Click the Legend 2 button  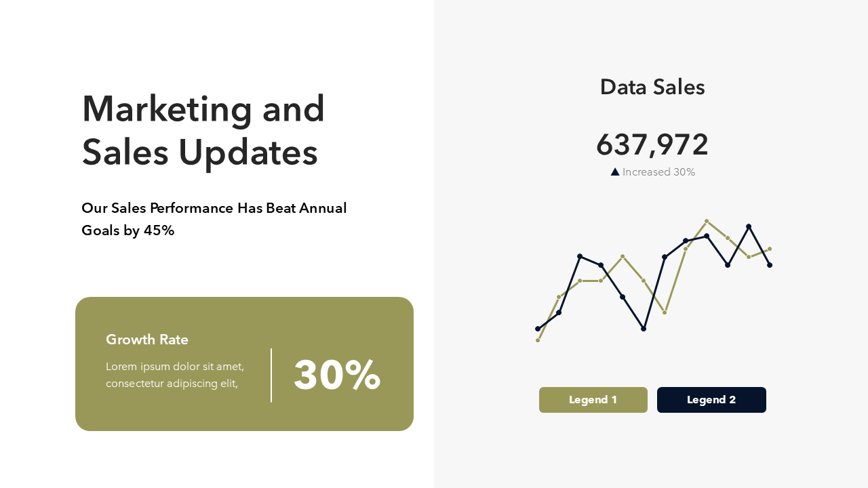[x=711, y=400]
